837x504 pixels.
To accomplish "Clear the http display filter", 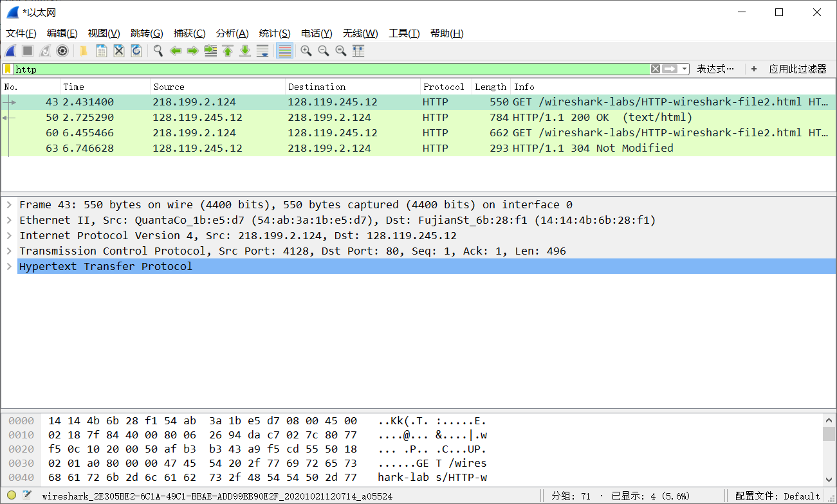I will click(x=656, y=69).
